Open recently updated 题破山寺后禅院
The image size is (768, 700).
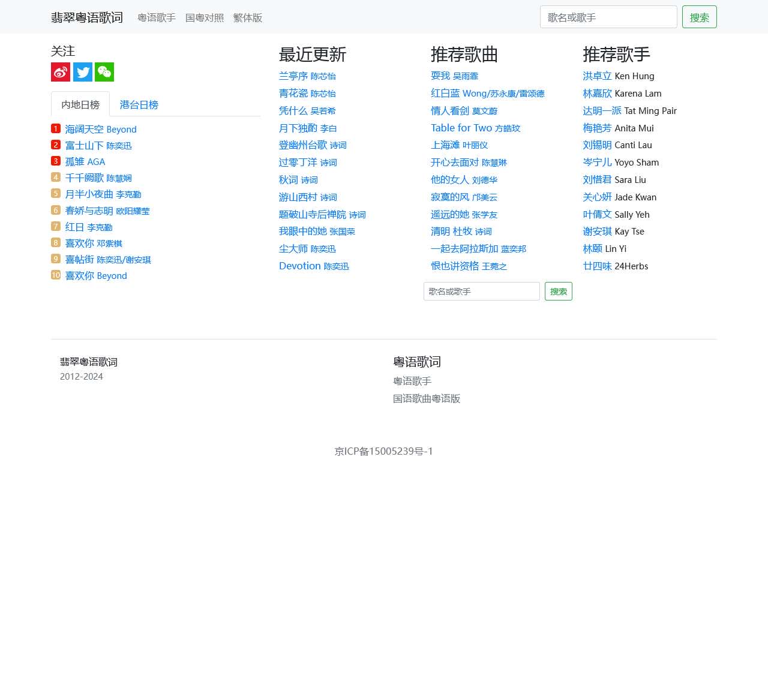pos(322,214)
